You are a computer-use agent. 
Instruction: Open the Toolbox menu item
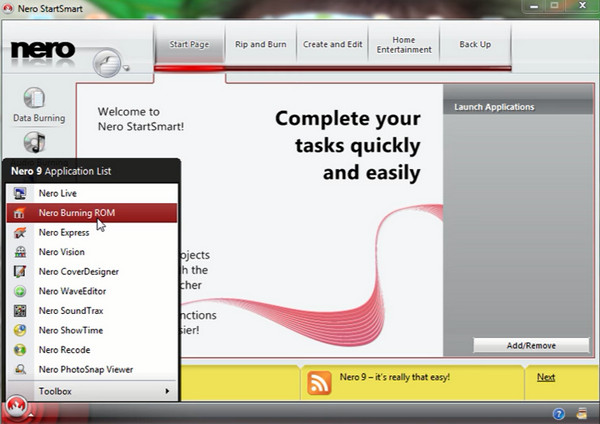(x=92, y=391)
